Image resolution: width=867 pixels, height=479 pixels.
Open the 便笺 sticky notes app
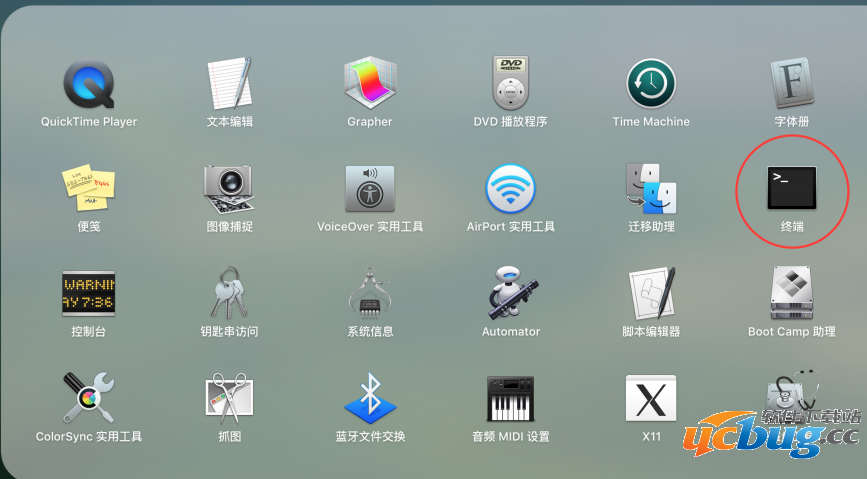pyautogui.click(x=88, y=188)
